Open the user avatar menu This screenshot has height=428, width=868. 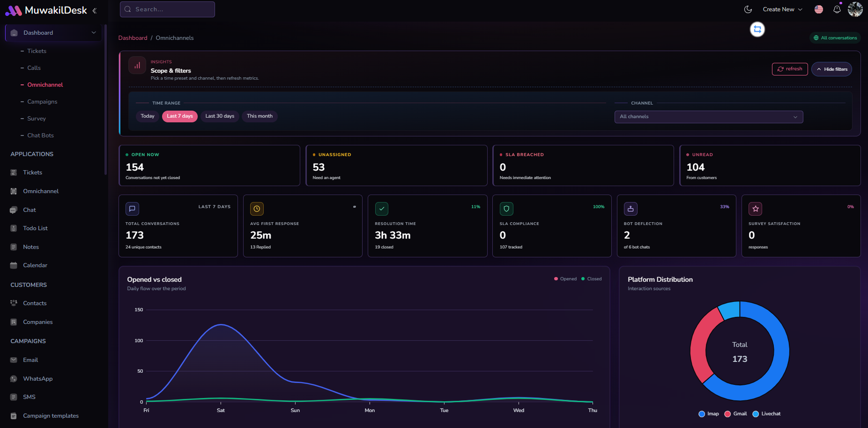(x=855, y=9)
